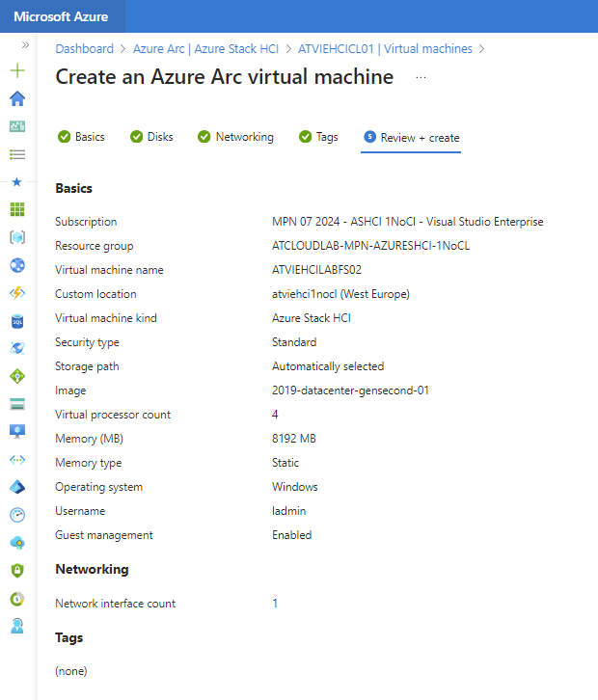Open the Networking wizard tab
The height and width of the screenshot is (700, 598).
235,137
